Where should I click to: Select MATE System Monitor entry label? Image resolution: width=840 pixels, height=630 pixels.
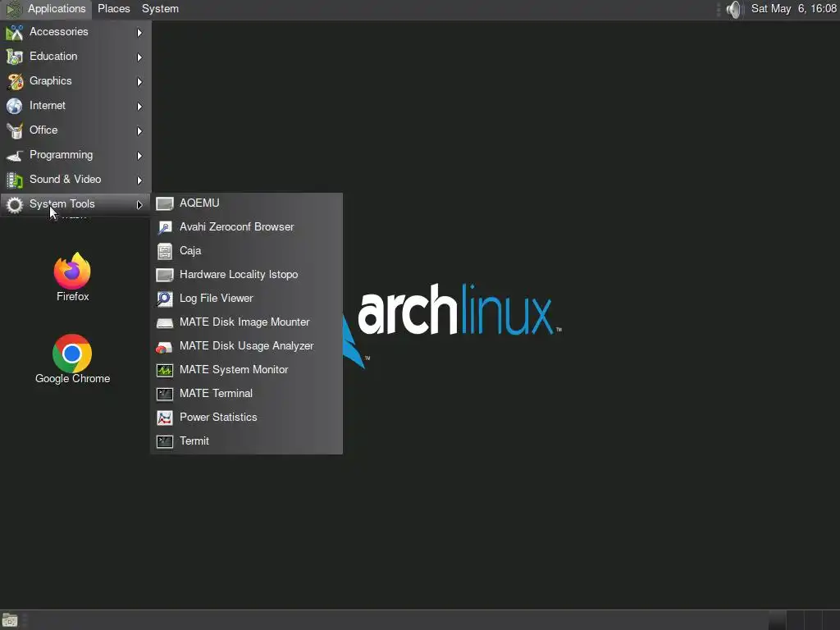234,370
